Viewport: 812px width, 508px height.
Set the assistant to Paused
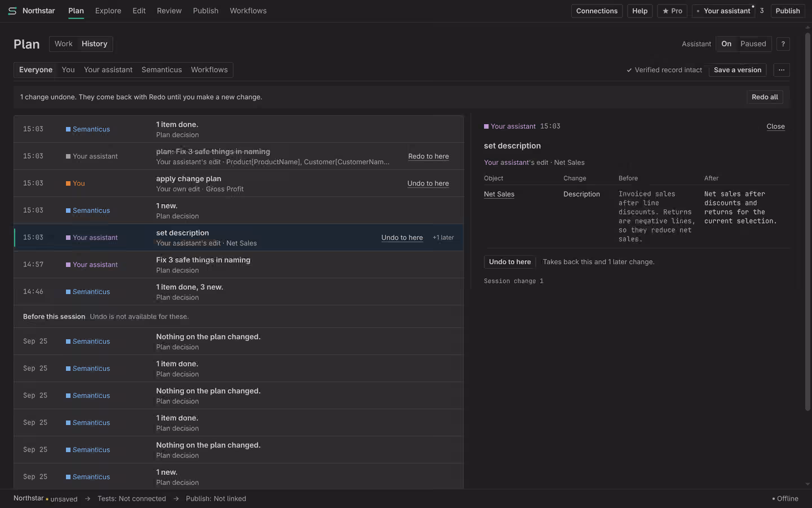(753, 44)
